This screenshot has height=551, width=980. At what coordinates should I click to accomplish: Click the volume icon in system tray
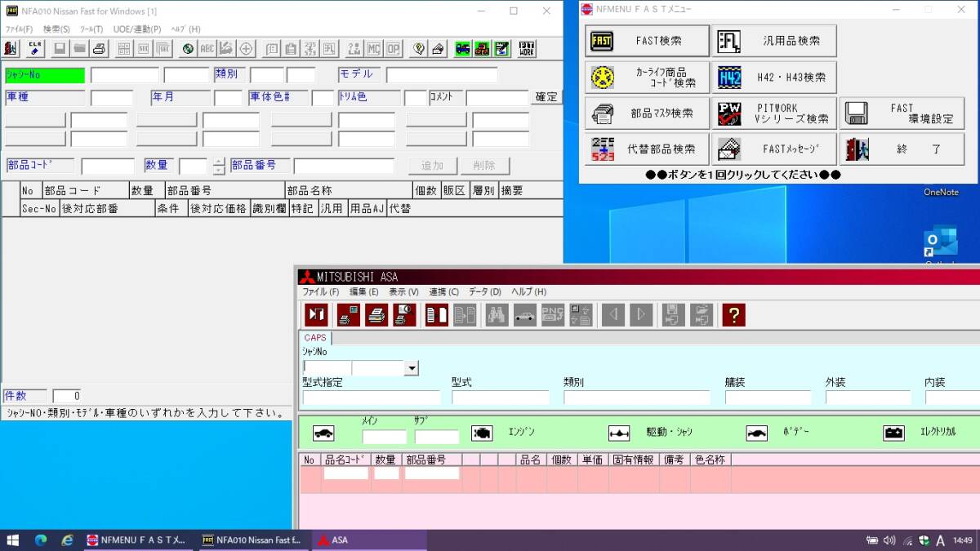pyautogui.click(x=889, y=540)
